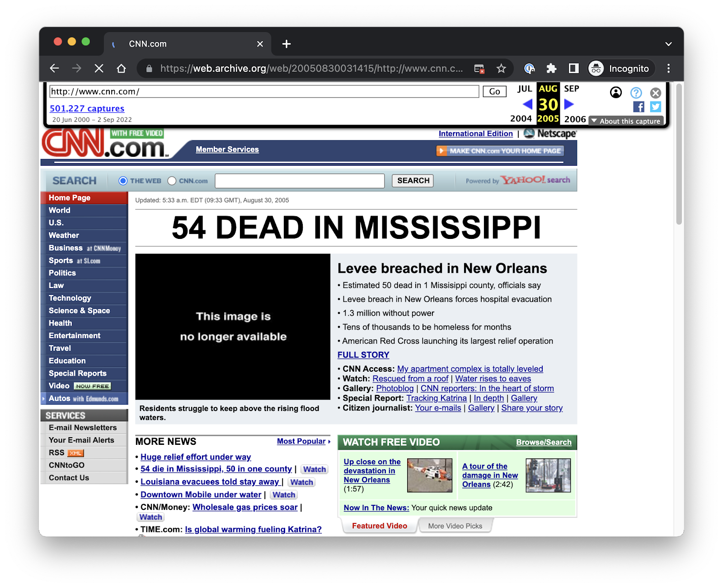Close the CNN.com tab
The height and width of the screenshot is (588, 723).
point(260,44)
